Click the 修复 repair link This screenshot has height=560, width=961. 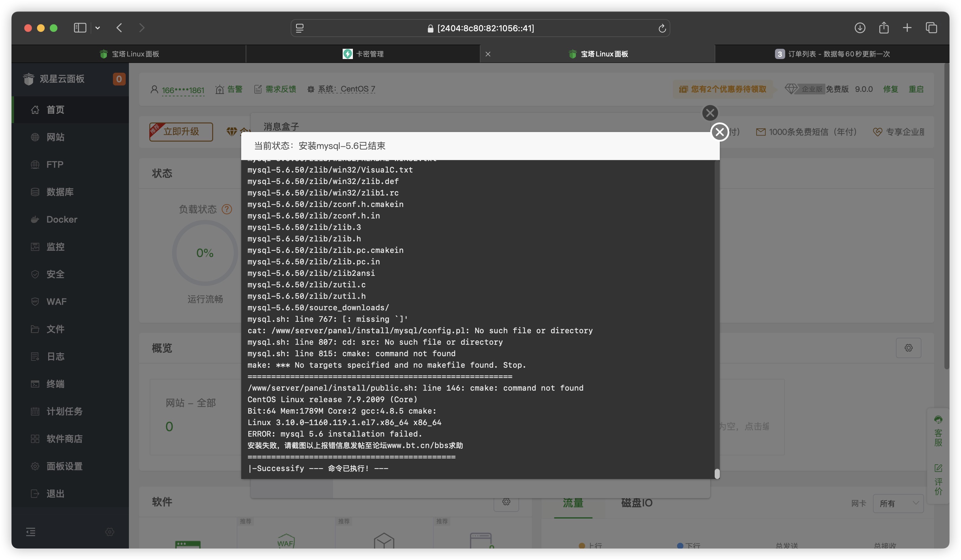pyautogui.click(x=890, y=89)
